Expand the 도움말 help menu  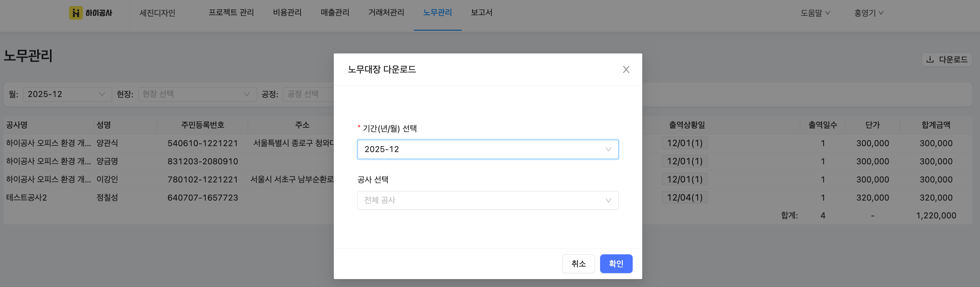(815, 13)
